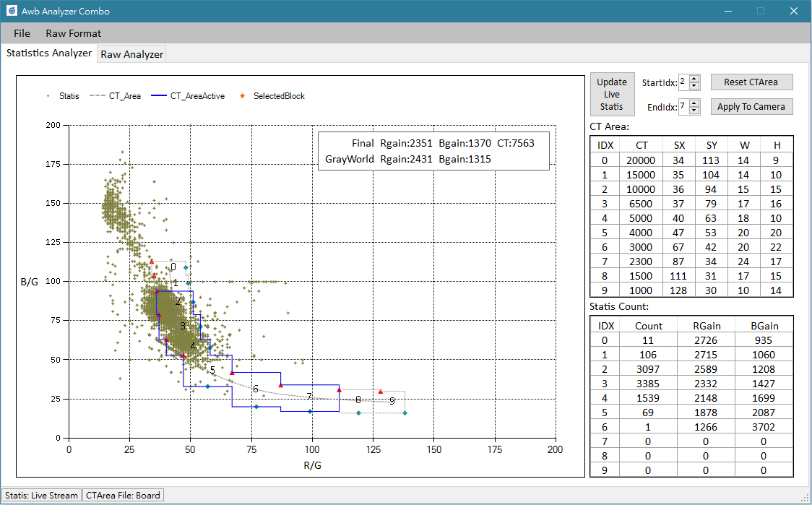Click the CT_Area dashed line legend icon
The image size is (812, 505).
[x=97, y=96]
